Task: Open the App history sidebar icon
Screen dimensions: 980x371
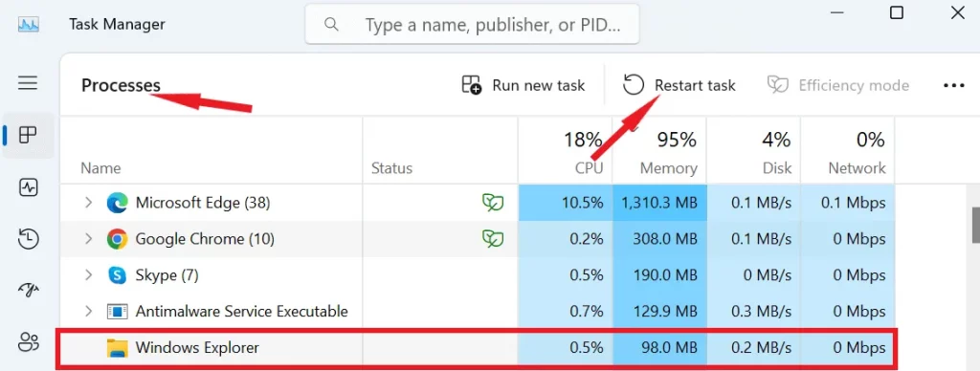Action: (29, 239)
